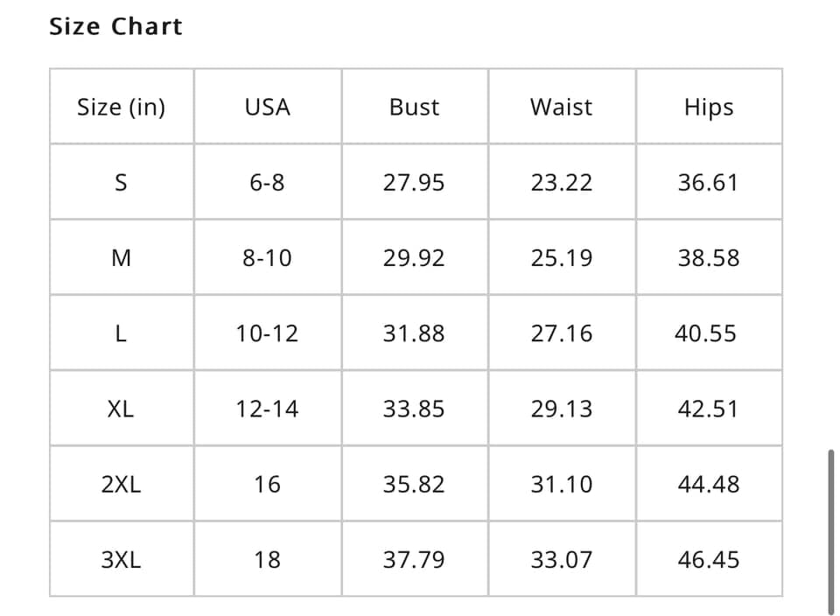Viewport: 840px width, 616px height.
Task: Select the 3XL size cell
Action: (121, 560)
